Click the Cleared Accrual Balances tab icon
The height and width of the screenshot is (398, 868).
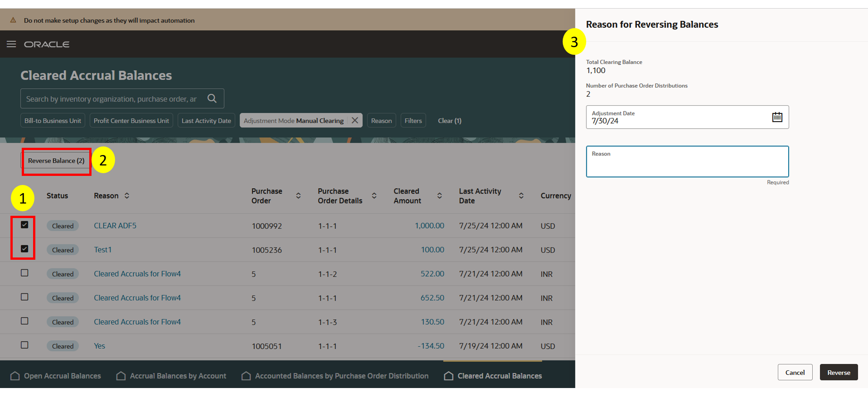[448, 376]
